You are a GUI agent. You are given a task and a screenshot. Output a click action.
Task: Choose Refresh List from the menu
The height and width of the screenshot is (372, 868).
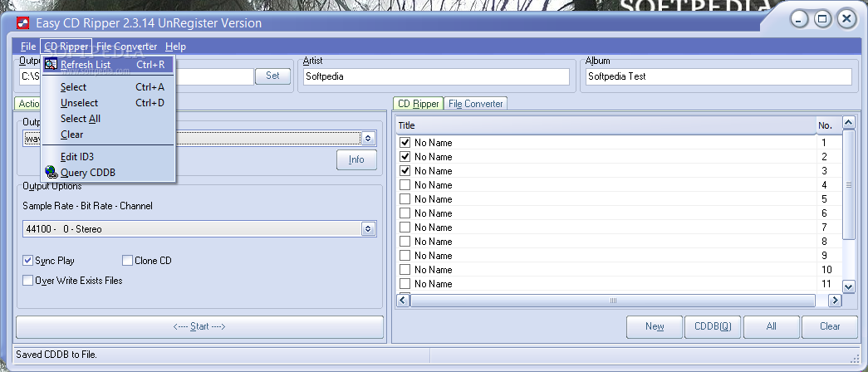tap(109, 65)
